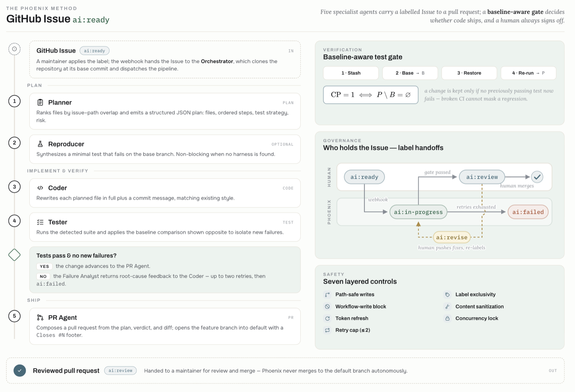Click the Concurrency lock padlock icon
This screenshot has height=392, width=575.
(447, 318)
